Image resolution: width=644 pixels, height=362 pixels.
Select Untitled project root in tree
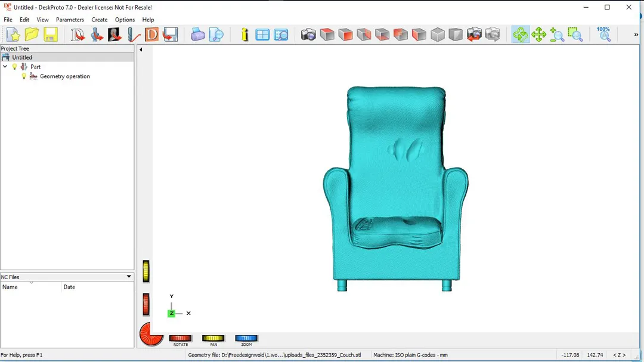click(22, 57)
